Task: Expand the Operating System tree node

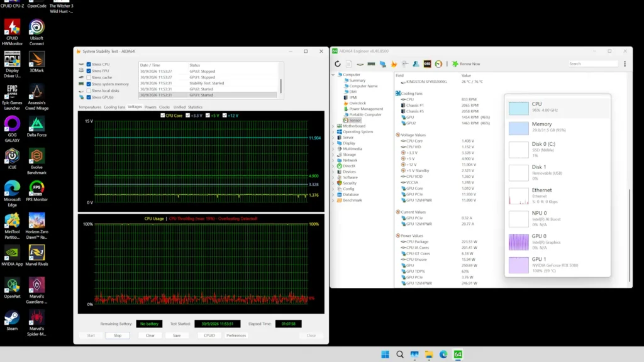Action: [x=333, y=132]
